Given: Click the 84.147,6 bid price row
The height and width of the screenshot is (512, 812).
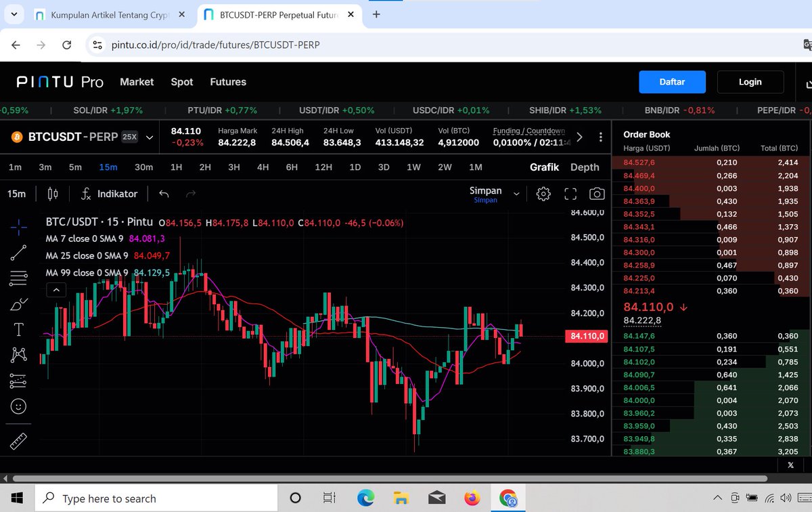Looking at the screenshot, I should point(710,336).
